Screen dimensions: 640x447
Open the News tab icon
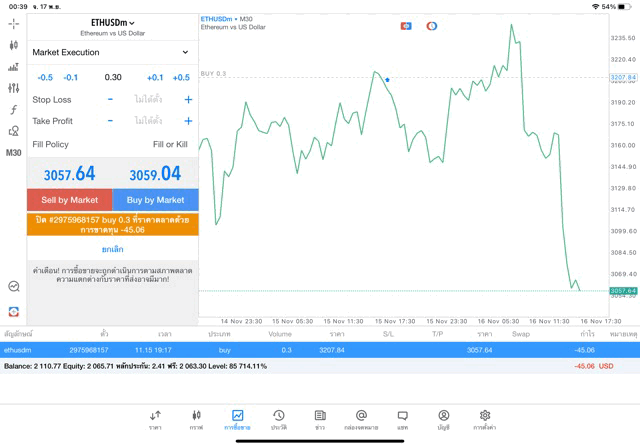tap(320, 419)
